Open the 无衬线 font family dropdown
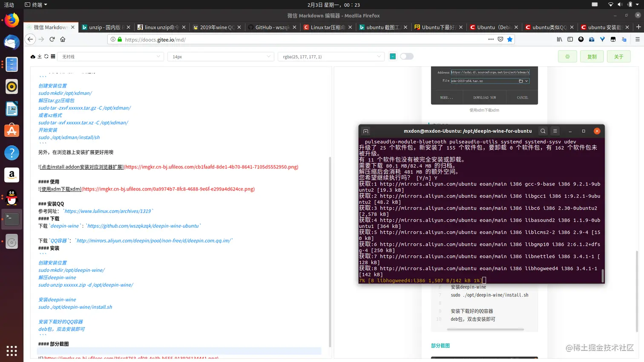This screenshot has height=362, width=644. [111, 56]
